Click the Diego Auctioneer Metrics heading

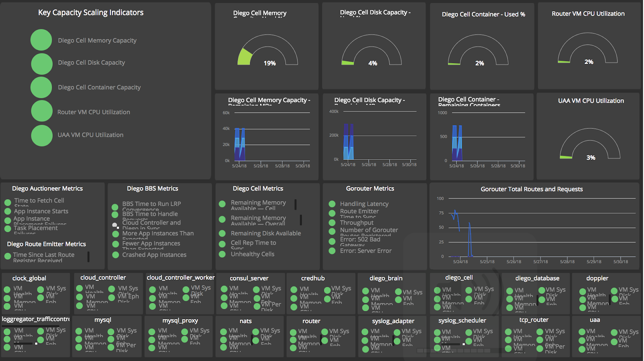click(47, 188)
